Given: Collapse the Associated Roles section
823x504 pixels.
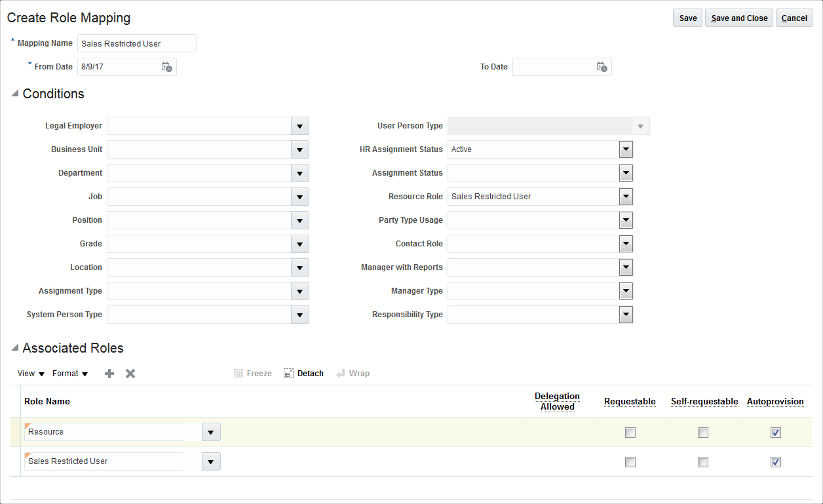Looking at the screenshot, I should click(x=14, y=348).
